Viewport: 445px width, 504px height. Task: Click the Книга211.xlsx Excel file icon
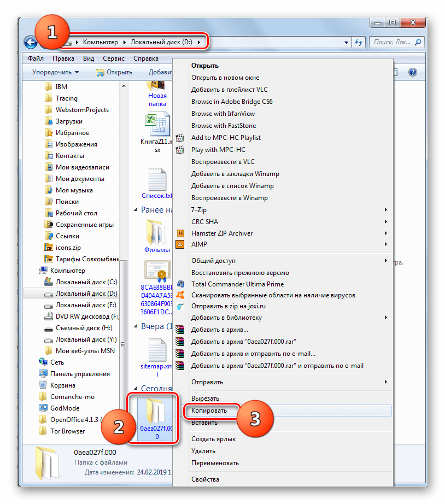click(155, 126)
